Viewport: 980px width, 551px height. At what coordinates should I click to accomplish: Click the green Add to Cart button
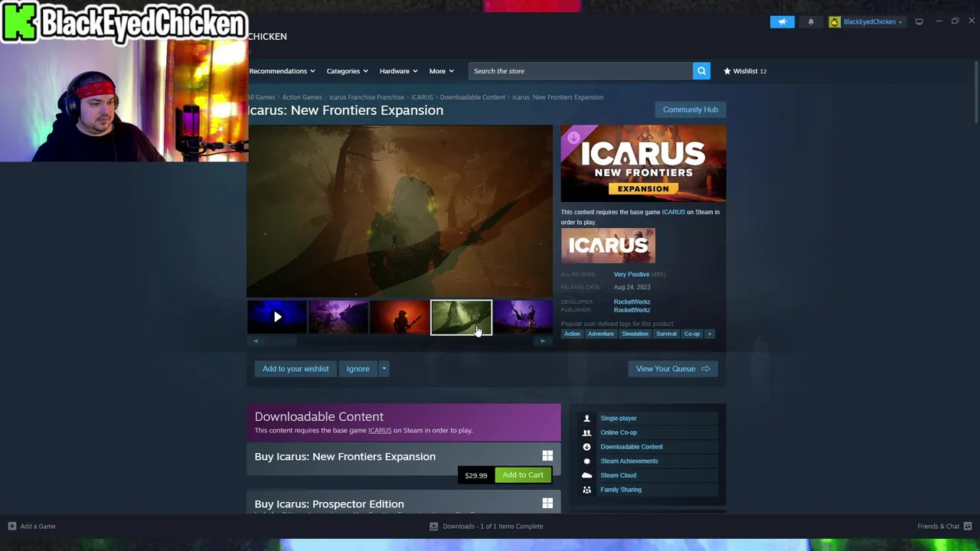[x=523, y=475]
